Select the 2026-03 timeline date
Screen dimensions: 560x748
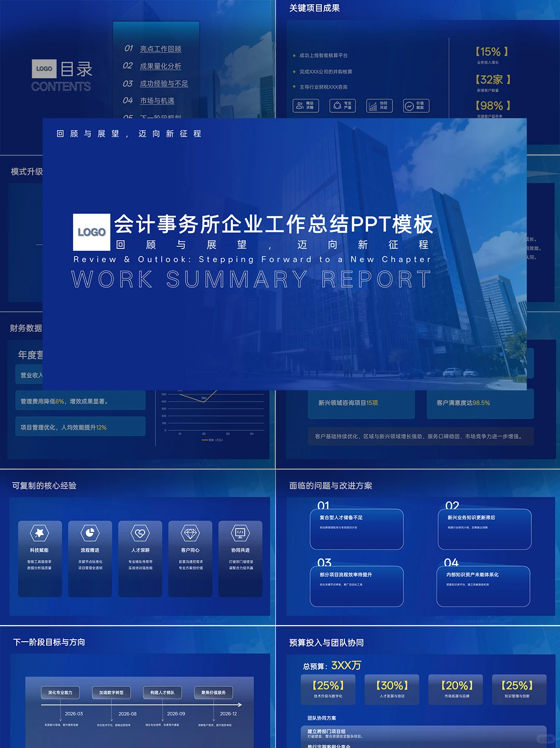click(74, 714)
